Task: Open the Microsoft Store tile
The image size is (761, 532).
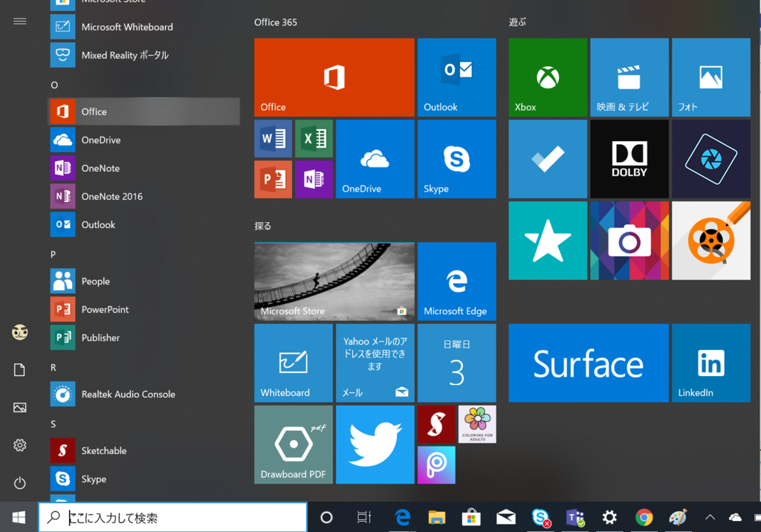Action: 334,281
